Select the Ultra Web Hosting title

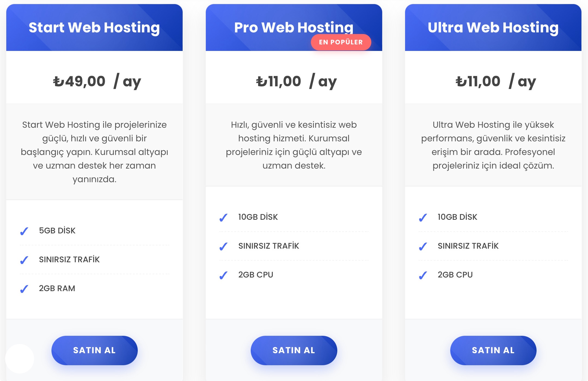[x=493, y=28]
